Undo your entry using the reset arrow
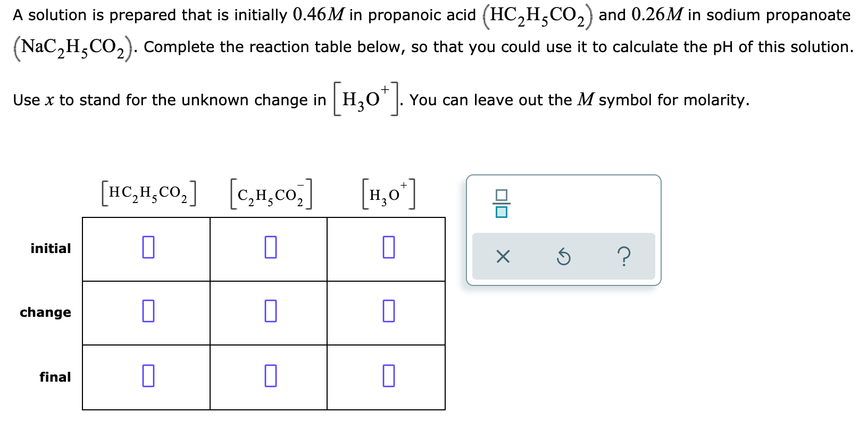 coord(564,256)
